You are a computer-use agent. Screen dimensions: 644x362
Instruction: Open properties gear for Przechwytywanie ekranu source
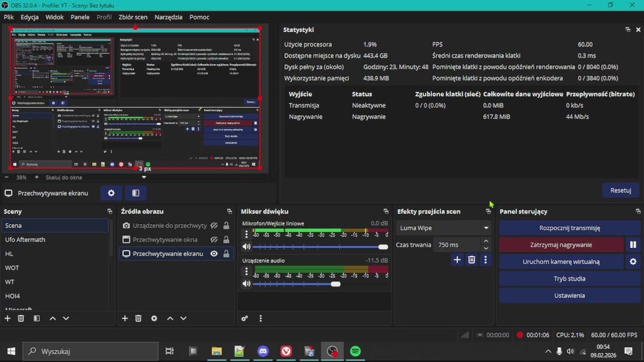[111, 193]
